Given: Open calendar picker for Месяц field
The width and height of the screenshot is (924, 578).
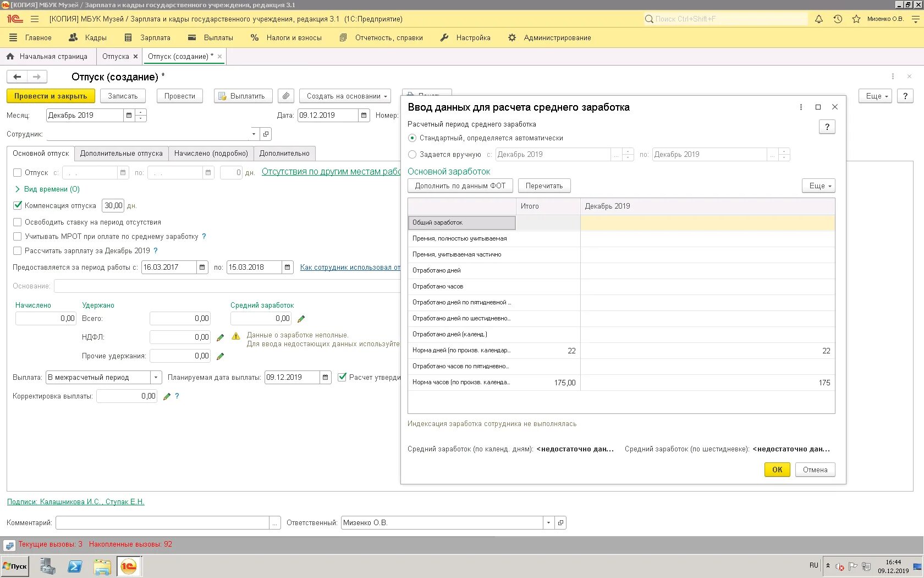Looking at the screenshot, I should [x=129, y=115].
